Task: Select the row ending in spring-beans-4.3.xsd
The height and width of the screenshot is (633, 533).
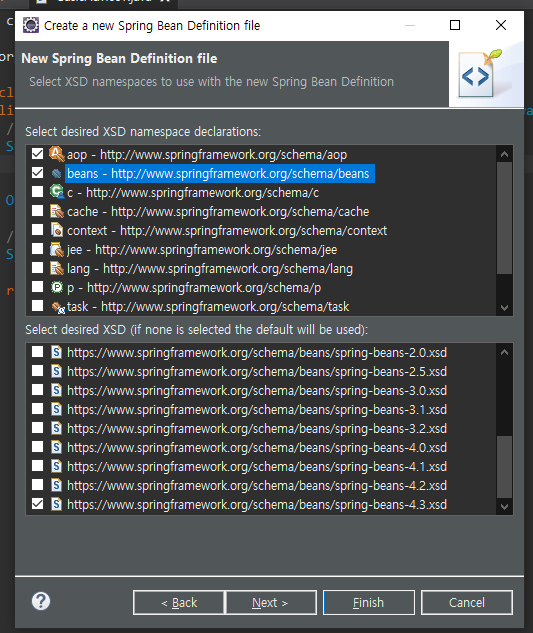Action: (x=257, y=505)
